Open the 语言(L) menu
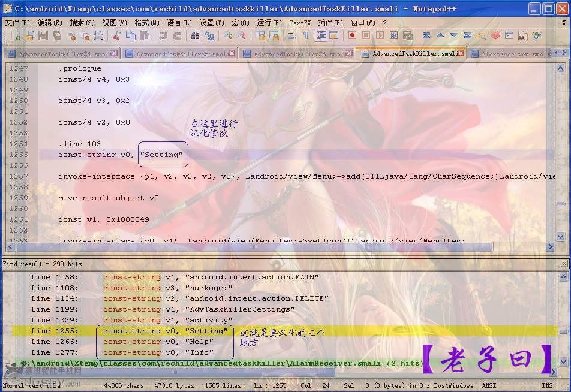 coord(179,23)
